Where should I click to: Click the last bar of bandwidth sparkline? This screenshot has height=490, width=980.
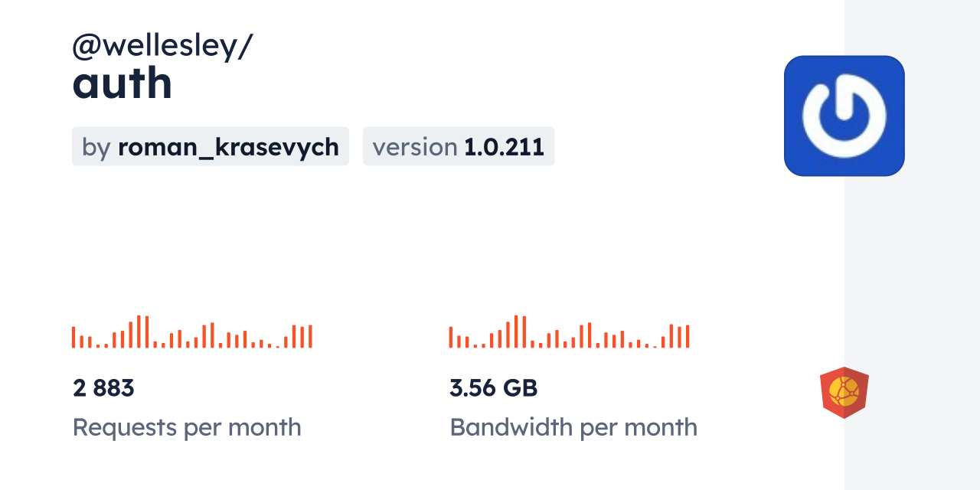click(688, 337)
